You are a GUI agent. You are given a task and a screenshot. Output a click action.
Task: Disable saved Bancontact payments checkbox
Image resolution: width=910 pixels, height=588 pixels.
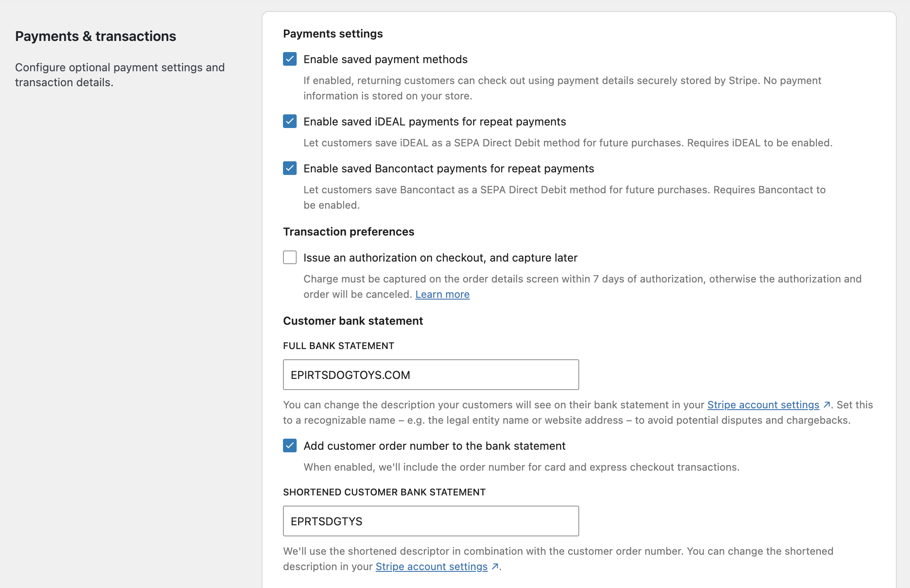[290, 168]
